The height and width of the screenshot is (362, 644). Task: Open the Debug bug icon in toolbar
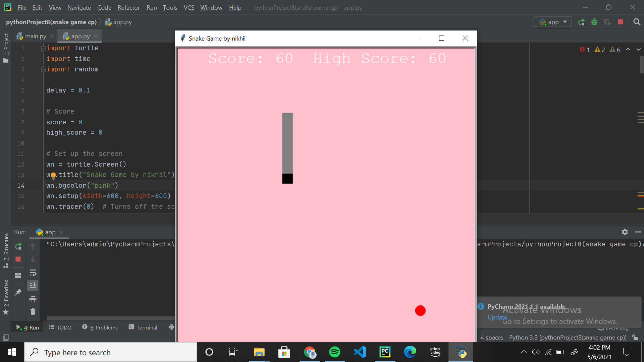point(595,22)
